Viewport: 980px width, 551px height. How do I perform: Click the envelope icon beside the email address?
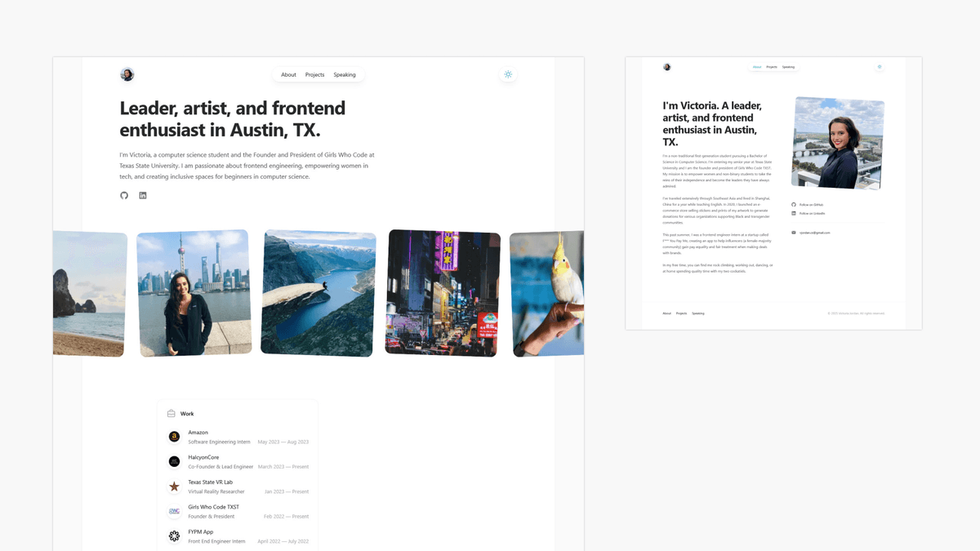(794, 231)
